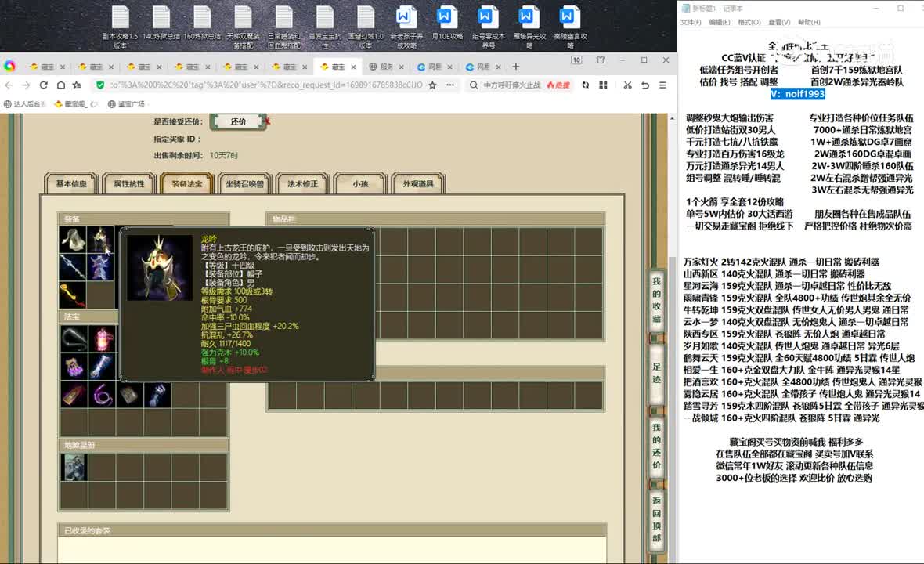
Task: Select the spear weapon in the equipment grid
Action: pyautogui.click(x=73, y=267)
